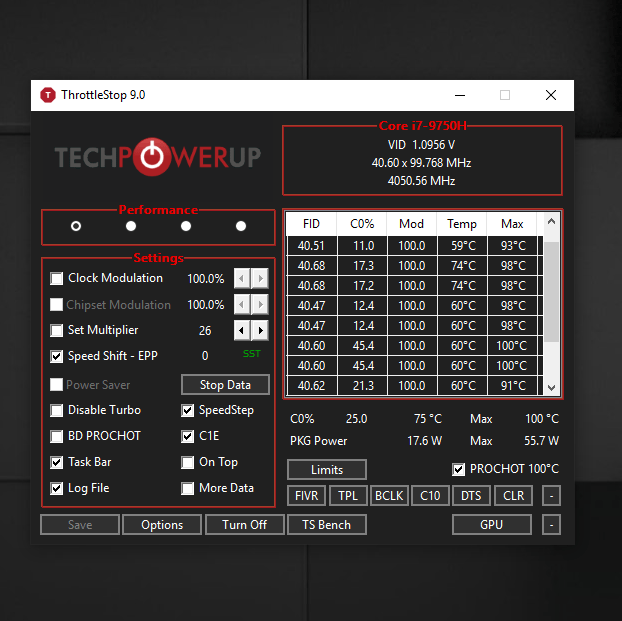Toggle Speed Shift - EPP checkbox
622x621 pixels.
click(56, 356)
